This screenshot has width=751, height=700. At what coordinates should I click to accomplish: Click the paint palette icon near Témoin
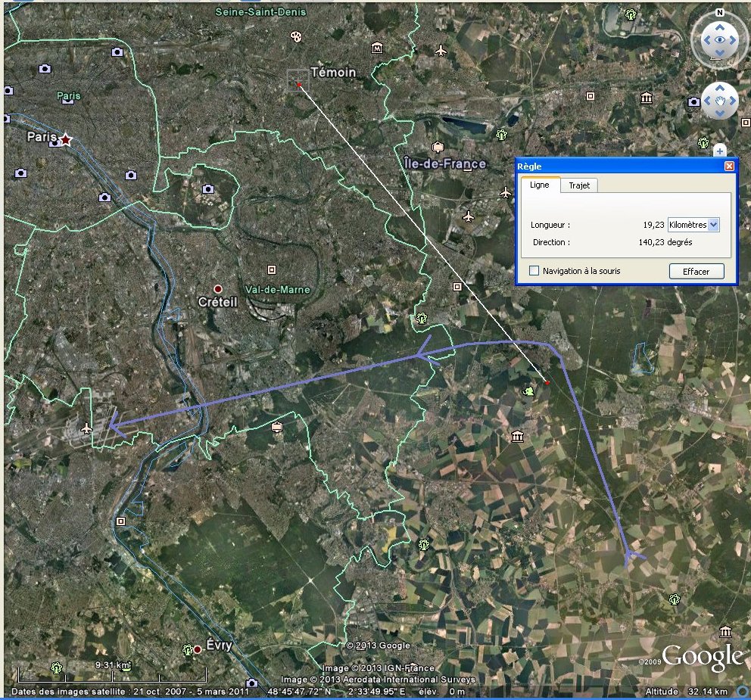pos(296,36)
